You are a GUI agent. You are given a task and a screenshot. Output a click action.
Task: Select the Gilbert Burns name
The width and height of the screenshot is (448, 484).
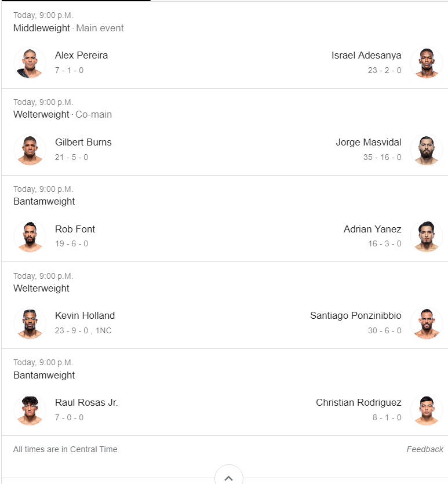(x=83, y=143)
